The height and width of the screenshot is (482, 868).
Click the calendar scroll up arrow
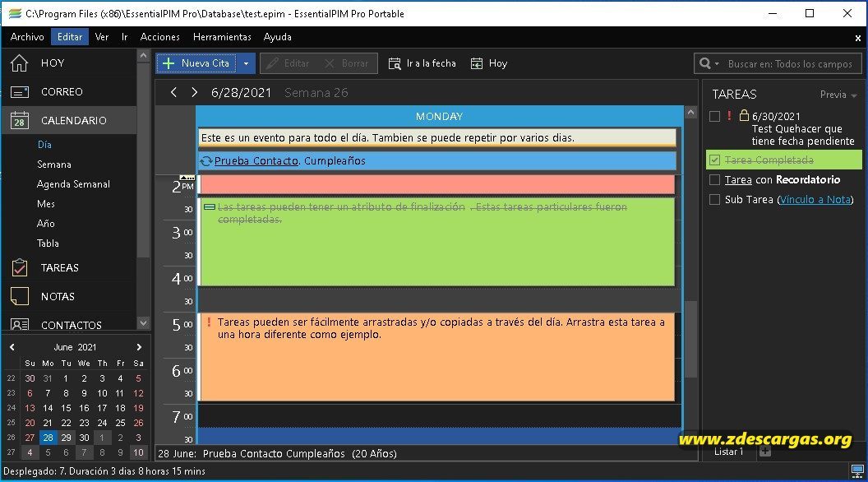[690, 113]
